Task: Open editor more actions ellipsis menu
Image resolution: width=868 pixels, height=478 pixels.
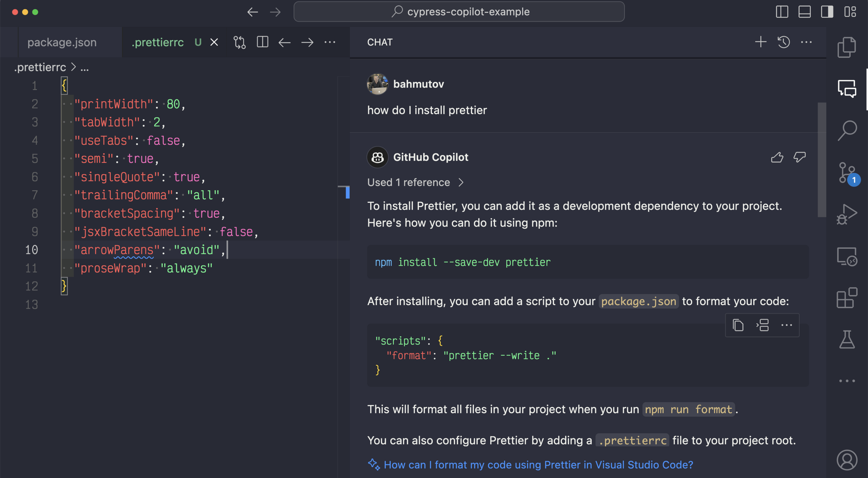Action: [x=330, y=42]
